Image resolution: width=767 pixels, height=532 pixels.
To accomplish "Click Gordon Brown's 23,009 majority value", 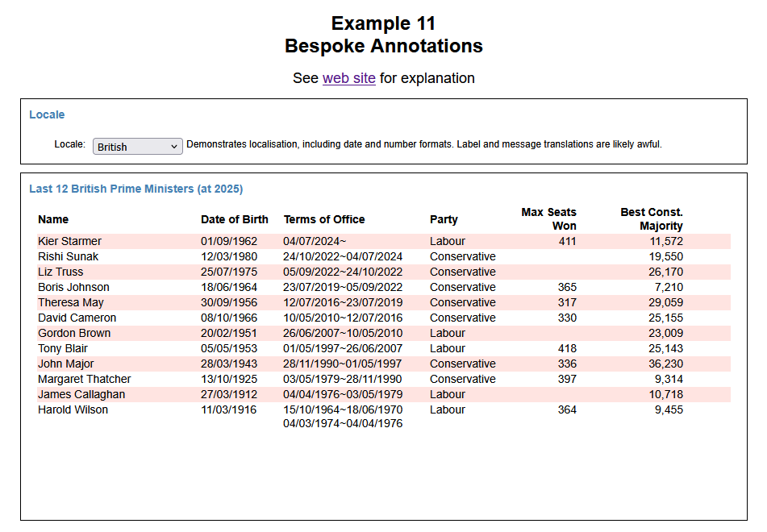I will [x=665, y=333].
